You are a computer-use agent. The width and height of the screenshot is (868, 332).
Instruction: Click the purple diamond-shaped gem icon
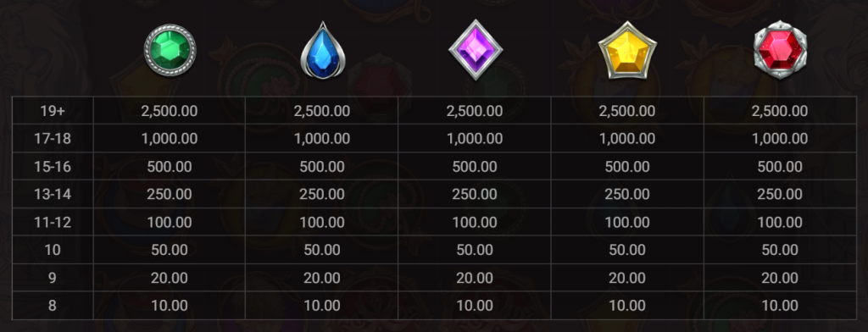476,50
